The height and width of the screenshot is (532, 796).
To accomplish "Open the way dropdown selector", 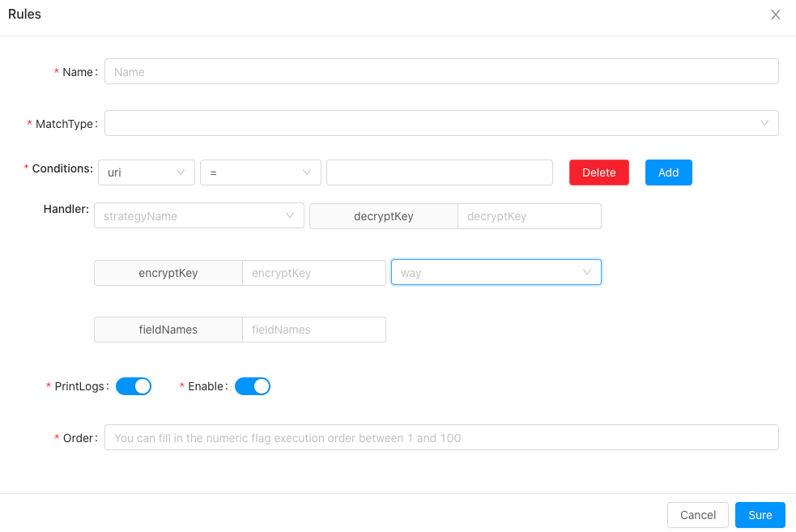I will tap(496, 273).
